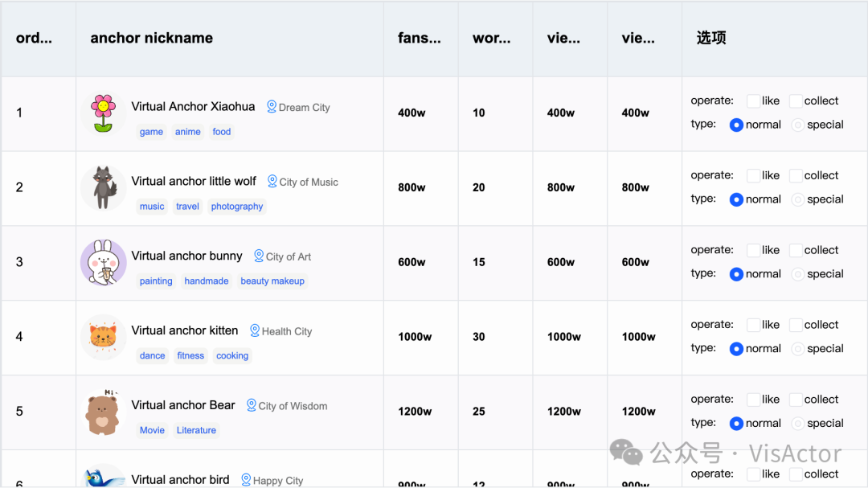
Task: Click the fans column header
Action: tap(419, 38)
